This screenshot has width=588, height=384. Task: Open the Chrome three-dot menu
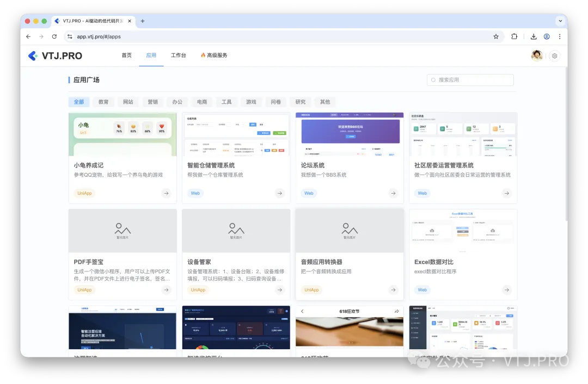coord(560,36)
